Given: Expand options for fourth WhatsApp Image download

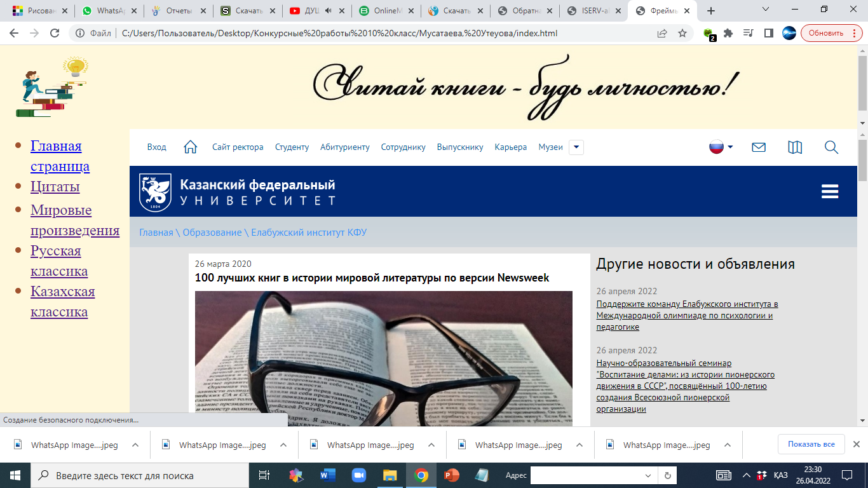Looking at the screenshot, I should pos(579,445).
